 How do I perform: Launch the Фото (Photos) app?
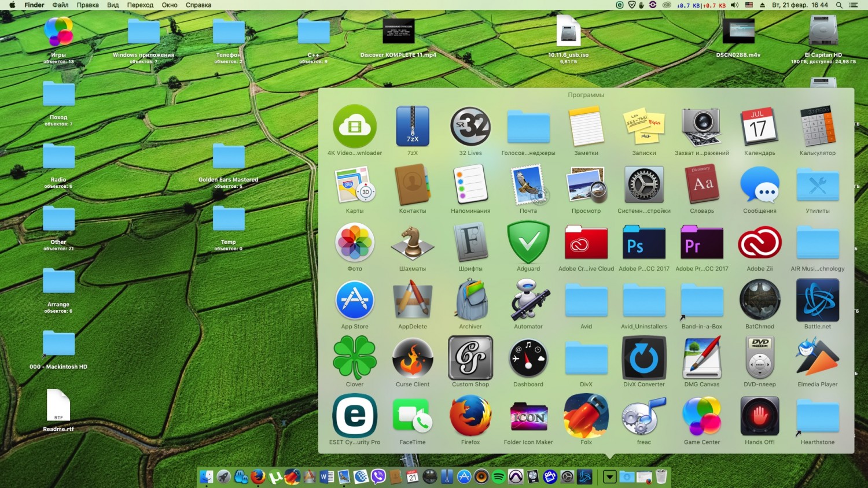(355, 242)
